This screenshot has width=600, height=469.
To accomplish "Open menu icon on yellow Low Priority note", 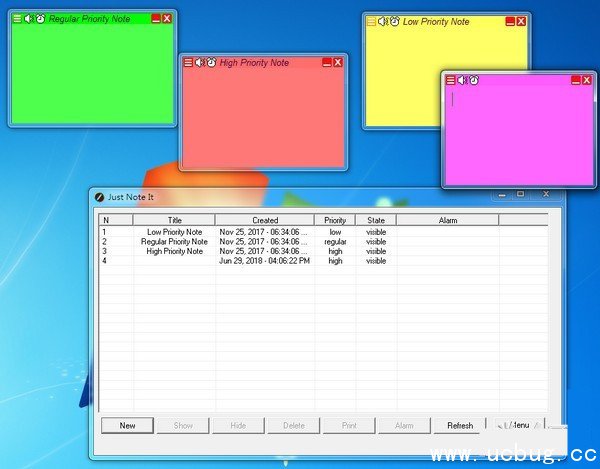I will [371, 21].
